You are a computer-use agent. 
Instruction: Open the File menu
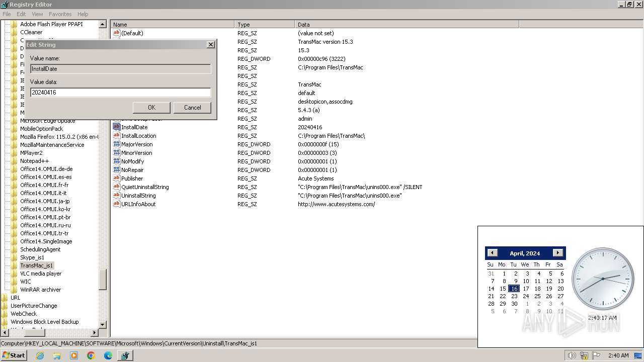7,14
